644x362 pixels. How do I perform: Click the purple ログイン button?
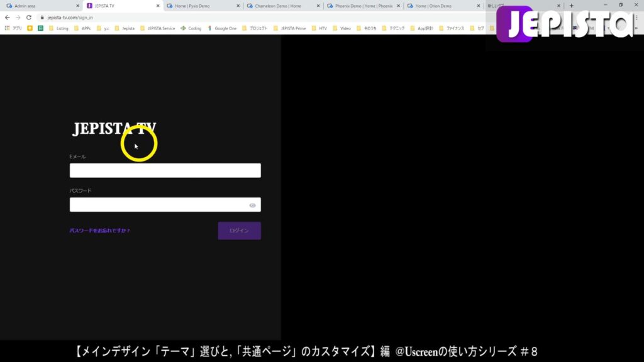click(x=239, y=231)
